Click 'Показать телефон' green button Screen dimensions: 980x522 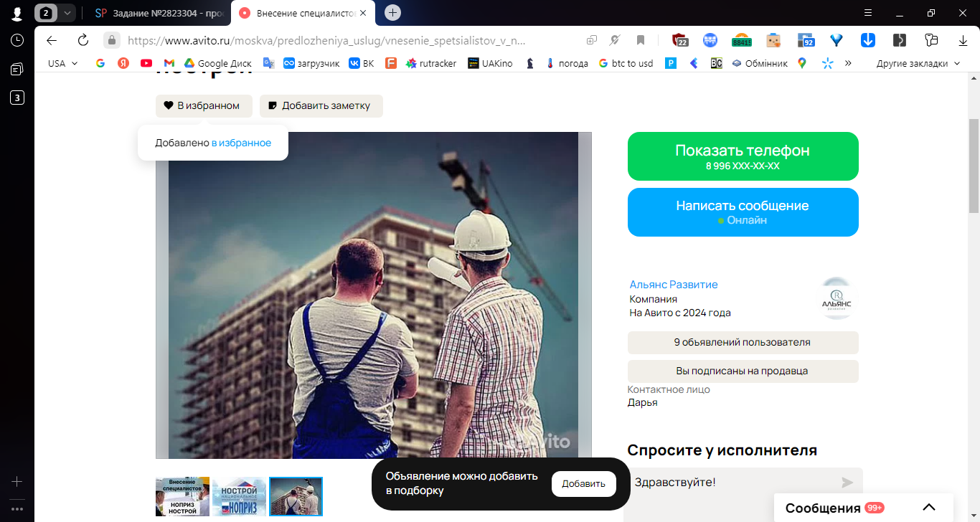743,156
